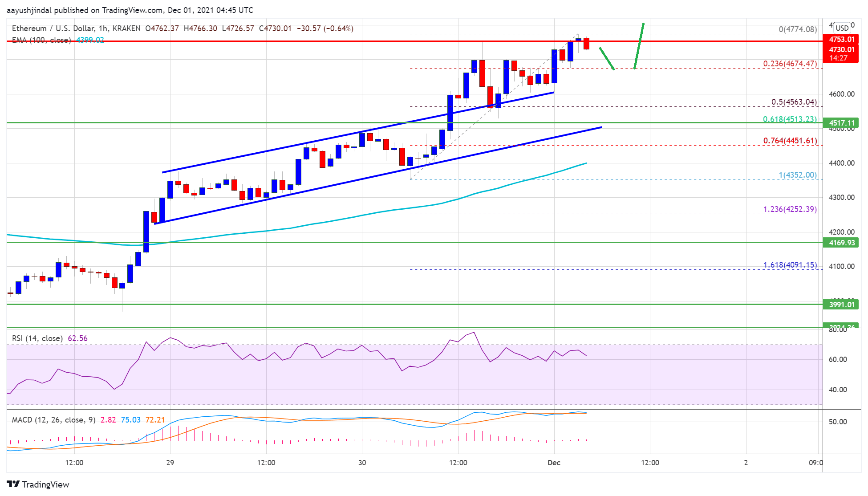
Task: Select the MACD (12, 26, close, 9) label
Action: coord(54,420)
